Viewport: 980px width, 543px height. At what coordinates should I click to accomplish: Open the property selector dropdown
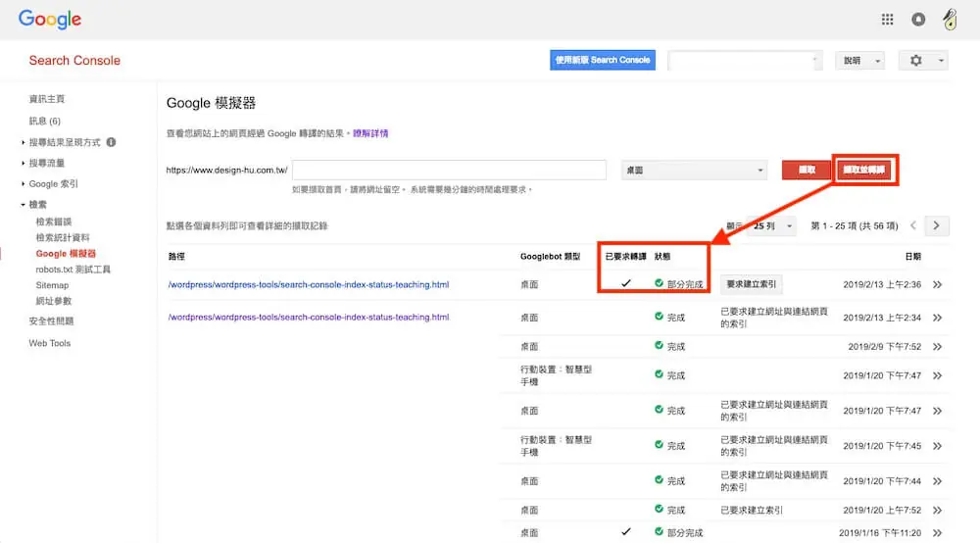tap(745, 61)
